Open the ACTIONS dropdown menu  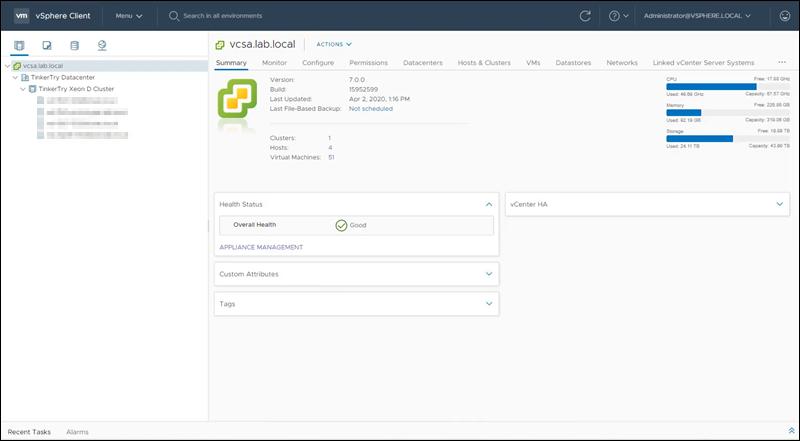334,44
